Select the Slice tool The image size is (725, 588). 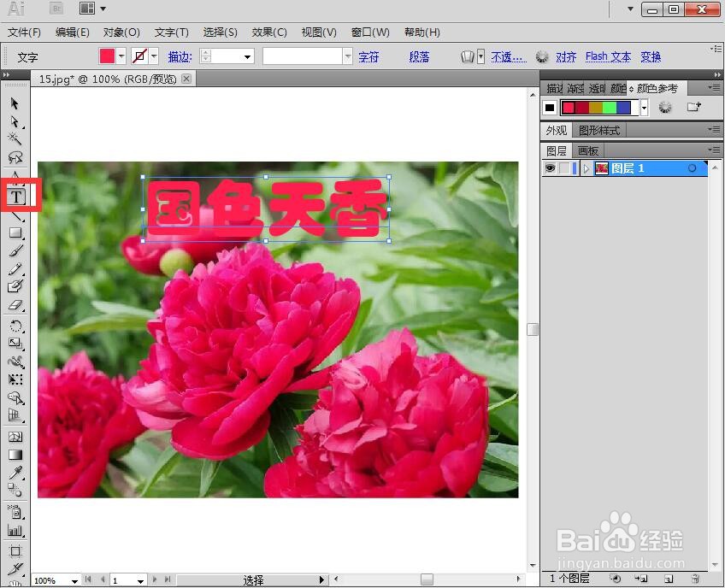click(15, 568)
